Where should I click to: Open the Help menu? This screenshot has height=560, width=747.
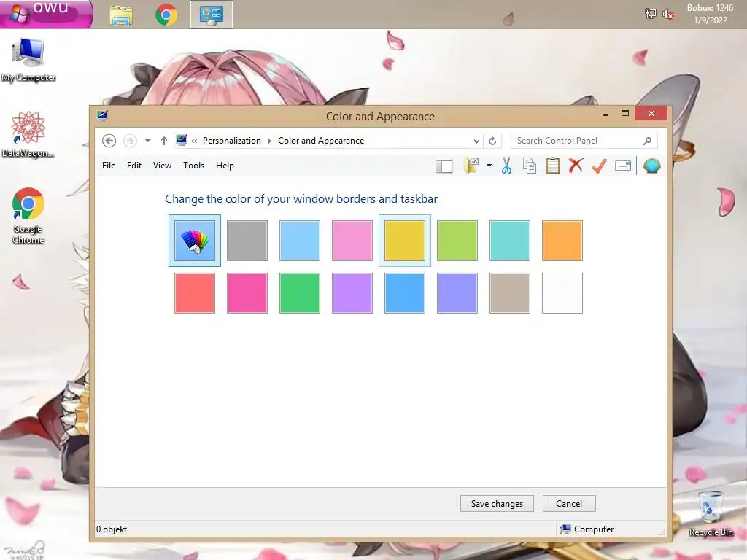(x=225, y=166)
